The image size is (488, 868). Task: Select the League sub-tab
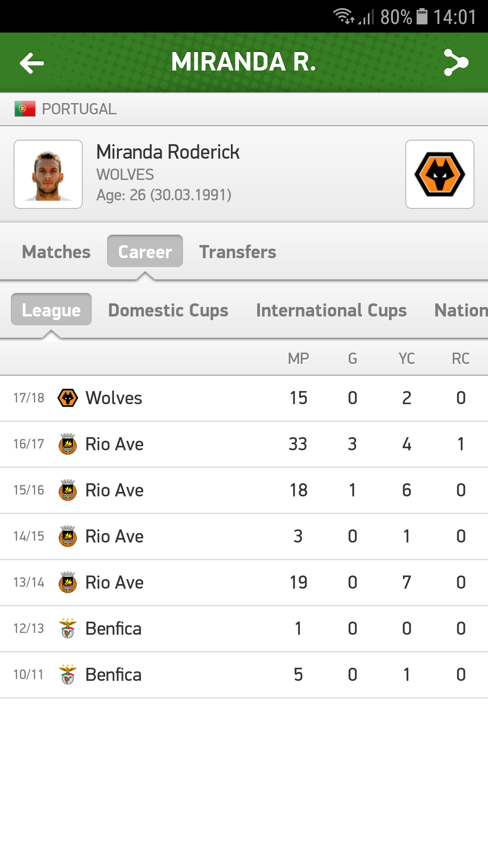[51, 310]
